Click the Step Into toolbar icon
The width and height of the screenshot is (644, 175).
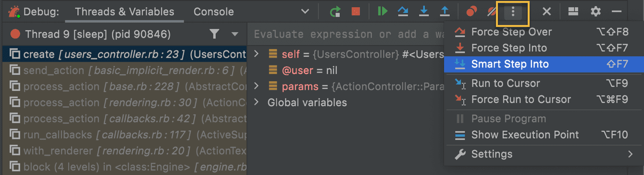[x=424, y=12]
